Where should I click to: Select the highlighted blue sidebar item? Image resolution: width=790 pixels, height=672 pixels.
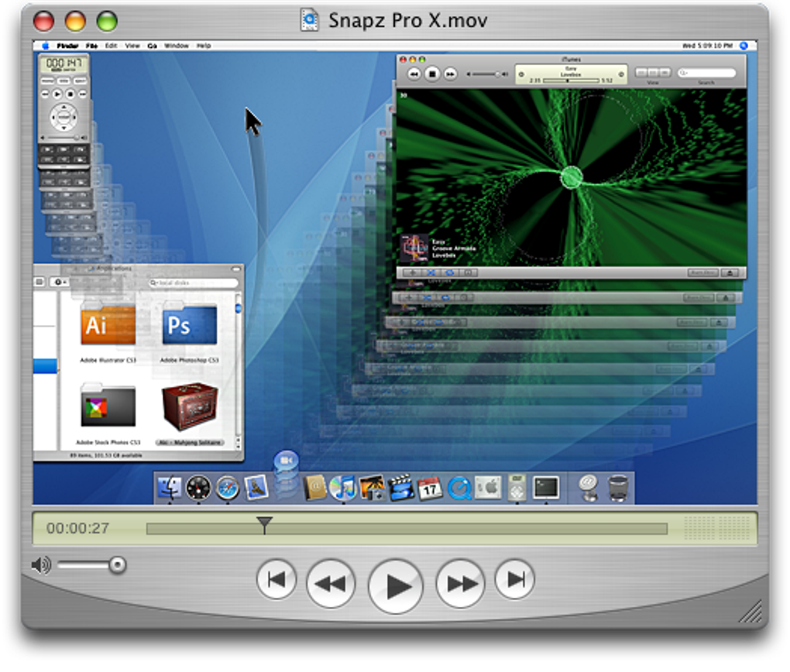coord(46,366)
